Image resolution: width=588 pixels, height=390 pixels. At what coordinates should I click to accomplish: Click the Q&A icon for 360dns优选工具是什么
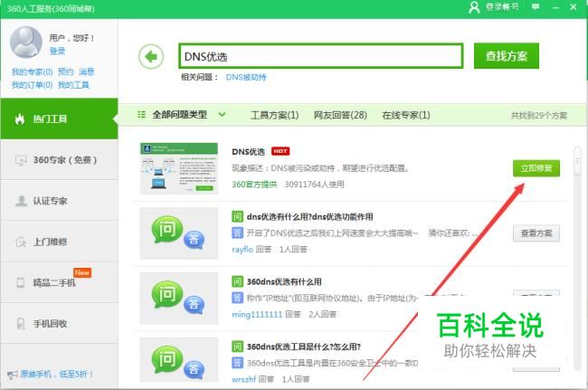point(179,359)
